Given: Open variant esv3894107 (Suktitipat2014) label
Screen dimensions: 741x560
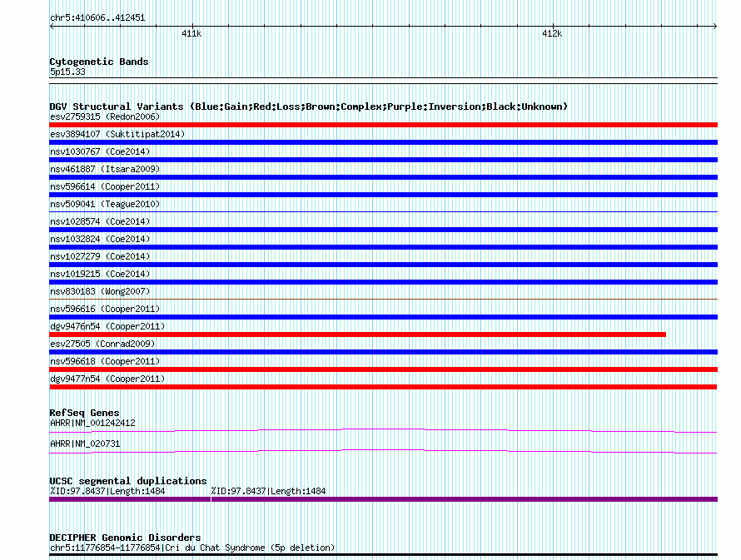Looking at the screenshot, I should pyautogui.click(x=117, y=134).
